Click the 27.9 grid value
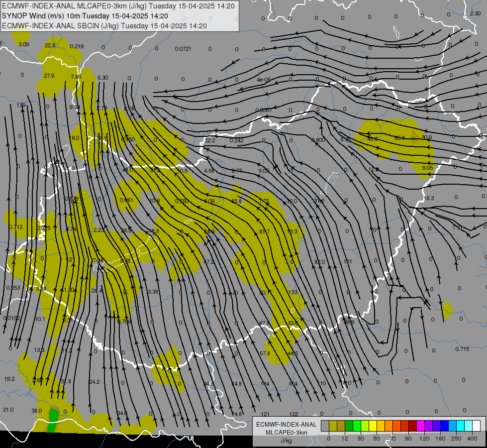The height and width of the screenshot is (448, 487). pyautogui.click(x=49, y=76)
